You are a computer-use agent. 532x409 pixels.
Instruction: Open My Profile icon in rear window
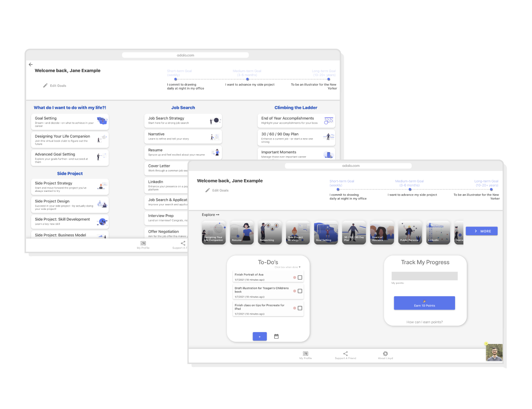pos(143,243)
